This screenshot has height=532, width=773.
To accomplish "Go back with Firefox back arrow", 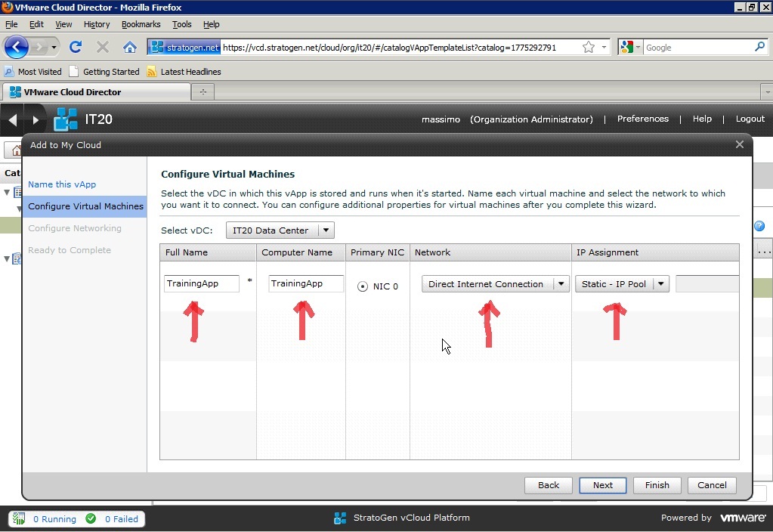I will click(x=17, y=48).
